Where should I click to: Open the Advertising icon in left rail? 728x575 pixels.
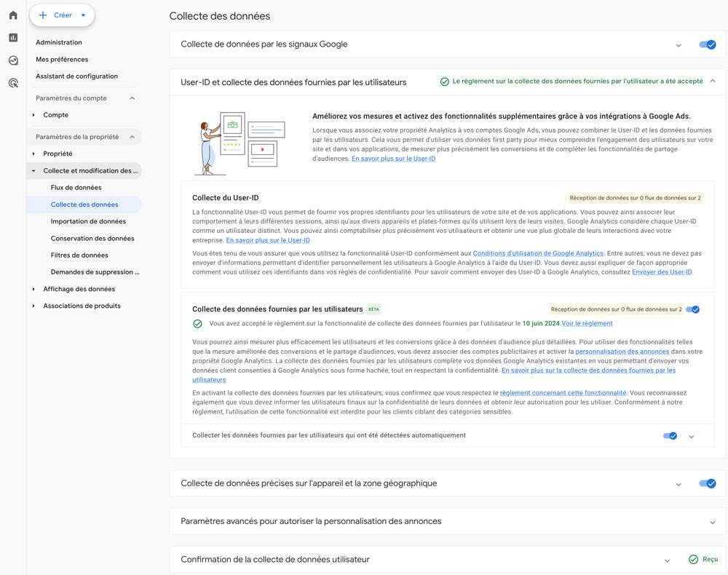coord(13,83)
